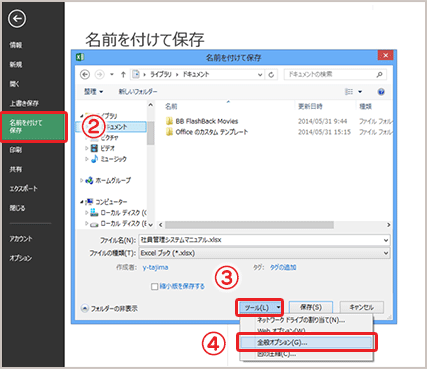Click the 種類 column header
427x369 pixels.
[365, 106]
